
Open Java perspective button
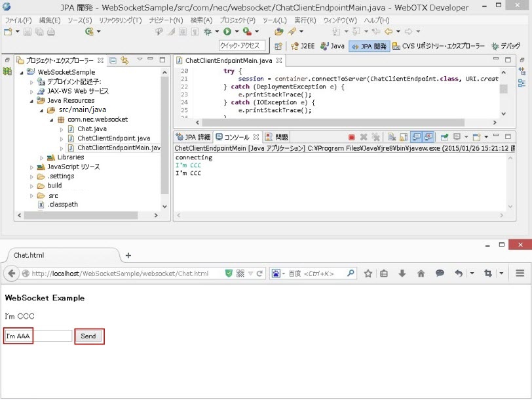332,46
